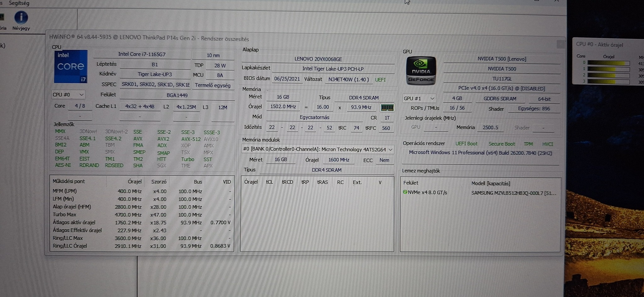Image resolution: width=644 pixels, height=297 pixels.
Task: Click the SSPEC value "SRK01, SRK02, SRK1D, SRK1E"
Action: pyautogui.click(x=156, y=84)
